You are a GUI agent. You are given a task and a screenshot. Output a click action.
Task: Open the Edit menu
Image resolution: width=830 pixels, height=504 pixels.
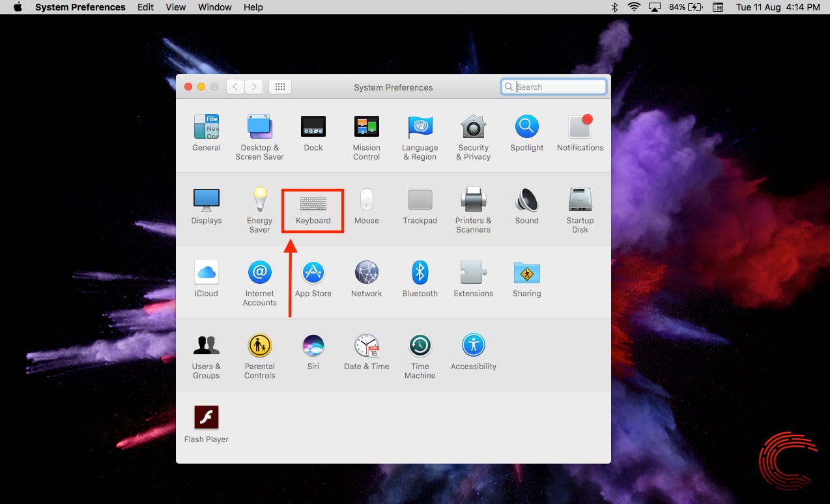point(146,7)
